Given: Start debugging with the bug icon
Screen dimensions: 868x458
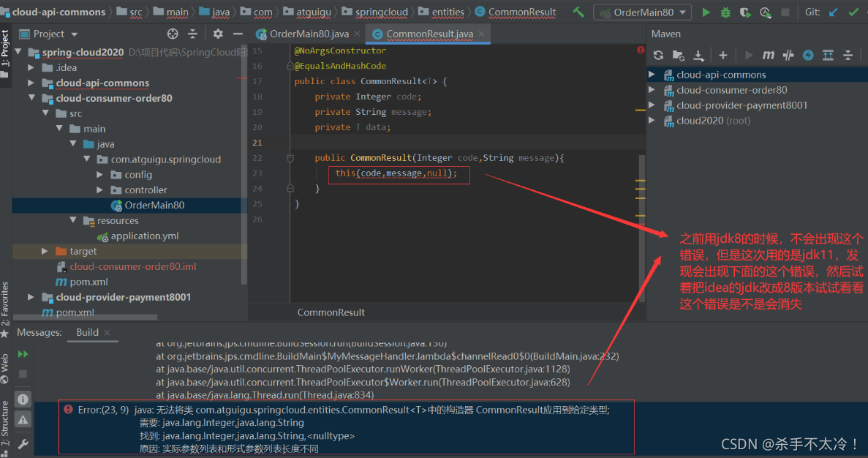Looking at the screenshot, I should pyautogui.click(x=725, y=12).
